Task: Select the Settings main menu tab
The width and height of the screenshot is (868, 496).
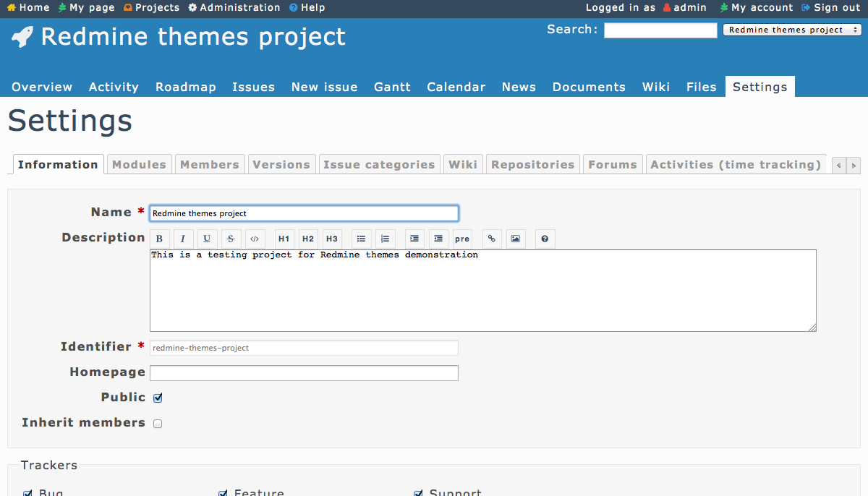Action: 759,87
